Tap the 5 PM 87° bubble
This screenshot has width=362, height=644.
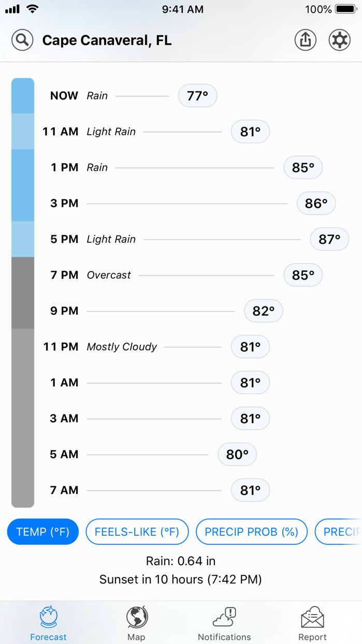click(x=329, y=240)
